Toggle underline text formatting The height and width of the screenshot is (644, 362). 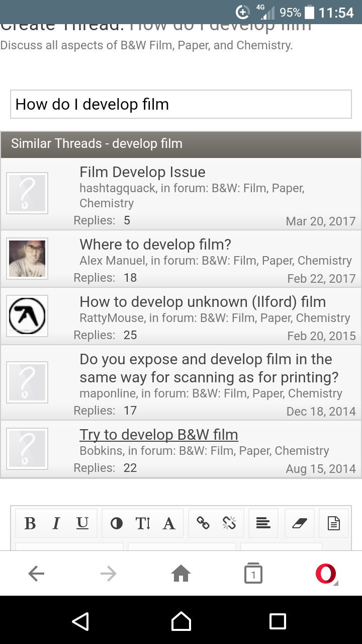point(82,524)
